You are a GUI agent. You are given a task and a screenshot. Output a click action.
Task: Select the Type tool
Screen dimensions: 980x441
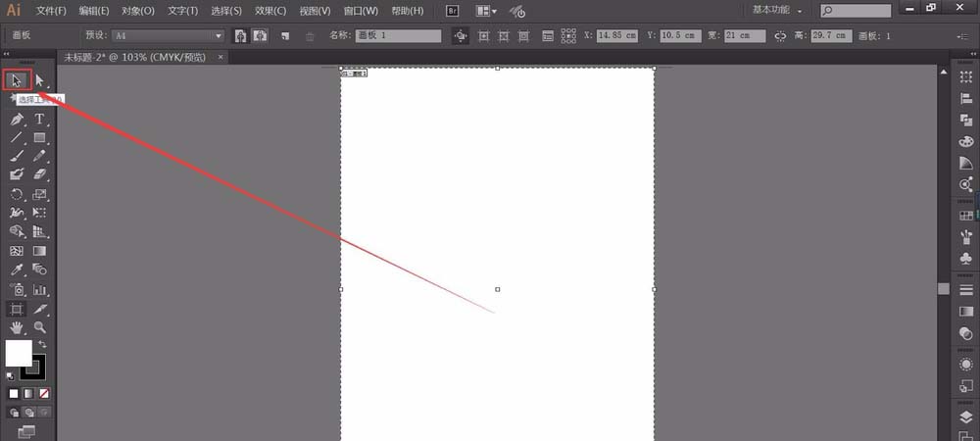(x=40, y=119)
